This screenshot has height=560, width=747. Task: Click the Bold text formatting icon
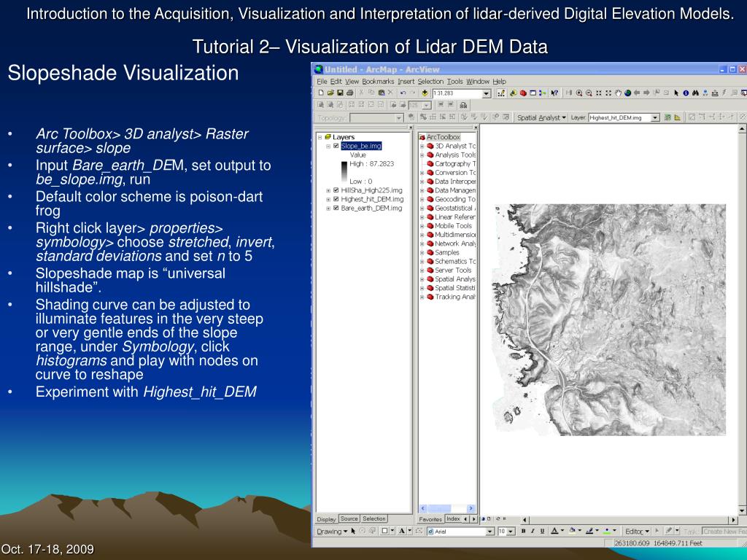coord(523,532)
